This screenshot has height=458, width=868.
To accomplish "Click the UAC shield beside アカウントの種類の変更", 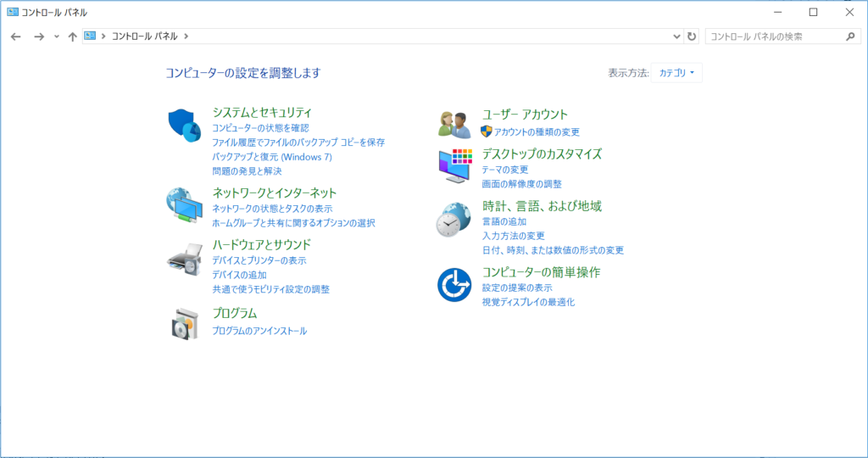I will click(486, 131).
